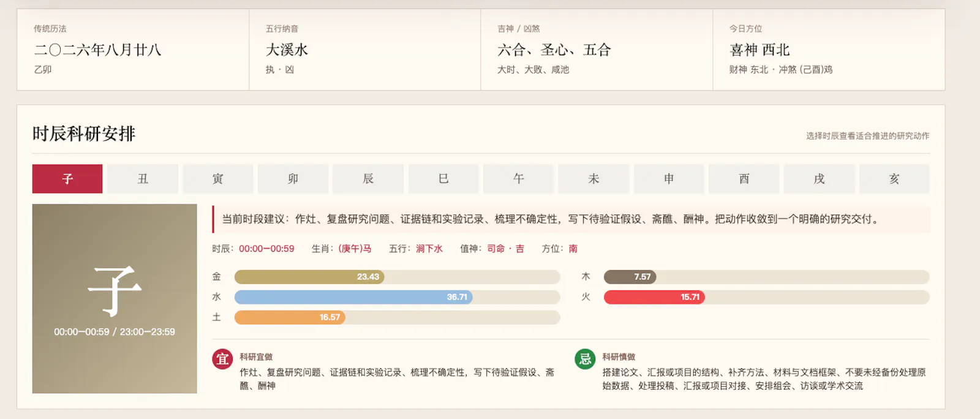Click the 水 bar showing 36.71

click(x=353, y=297)
